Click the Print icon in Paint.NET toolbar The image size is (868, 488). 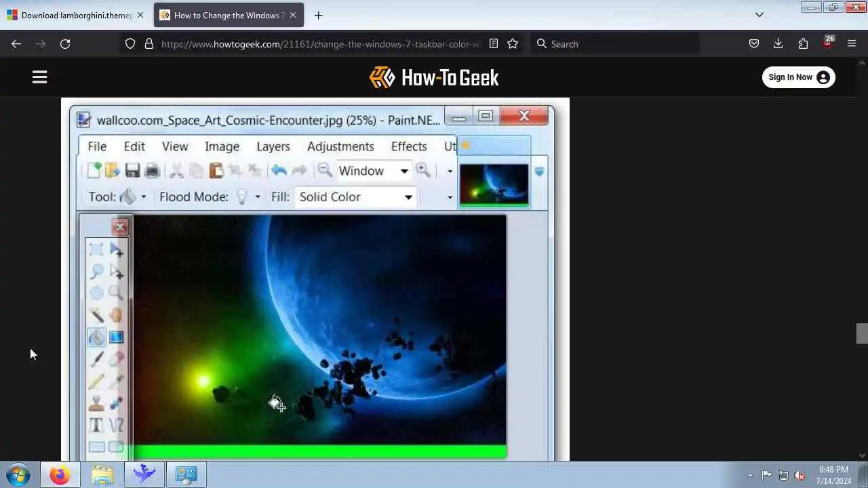pyautogui.click(x=152, y=171)
